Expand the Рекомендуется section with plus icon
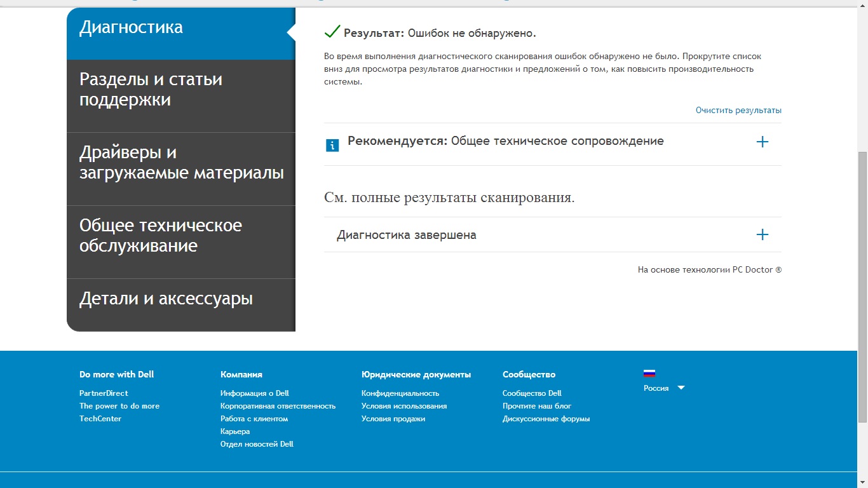 (762, 142)
